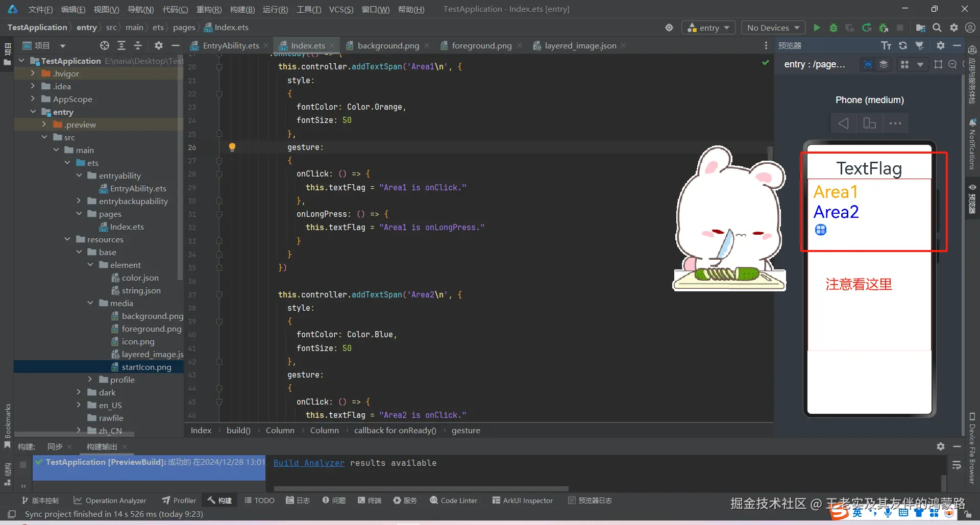Click the TODO tool window button
The width and height of the screenshot is (980, 525).
[259, 501]
